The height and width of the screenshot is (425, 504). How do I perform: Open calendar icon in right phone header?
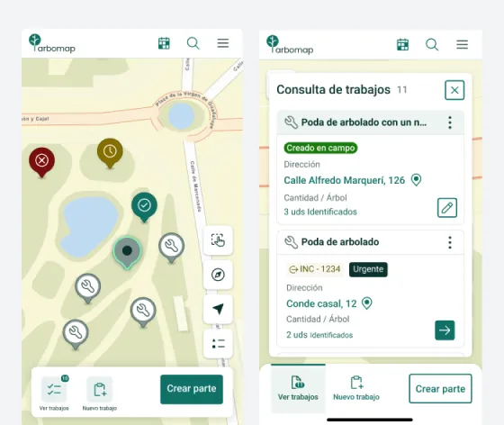[402, 44]
